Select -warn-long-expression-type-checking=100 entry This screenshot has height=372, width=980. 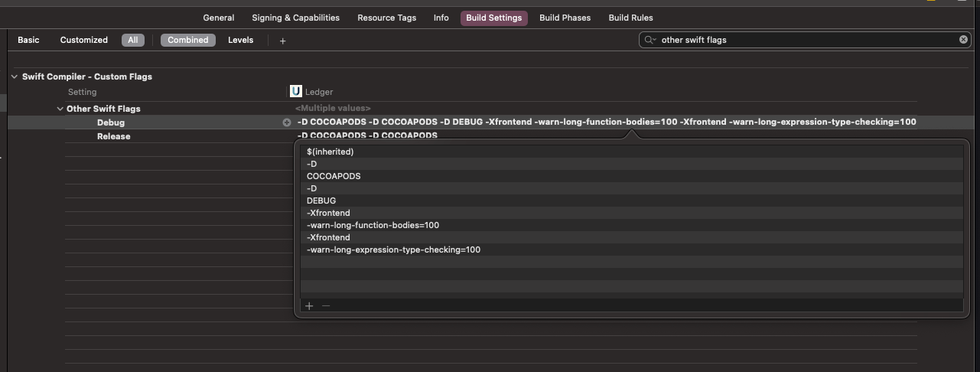click(631, 250)
